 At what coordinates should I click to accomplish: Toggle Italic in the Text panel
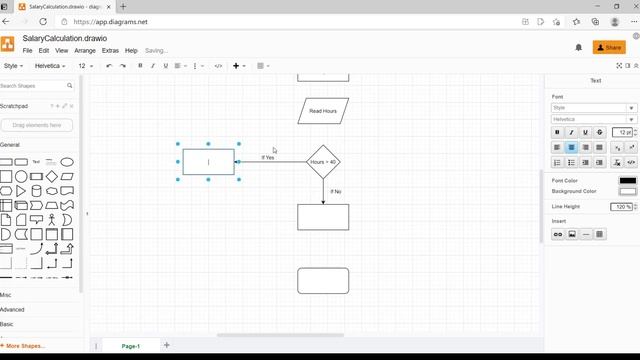571,132
